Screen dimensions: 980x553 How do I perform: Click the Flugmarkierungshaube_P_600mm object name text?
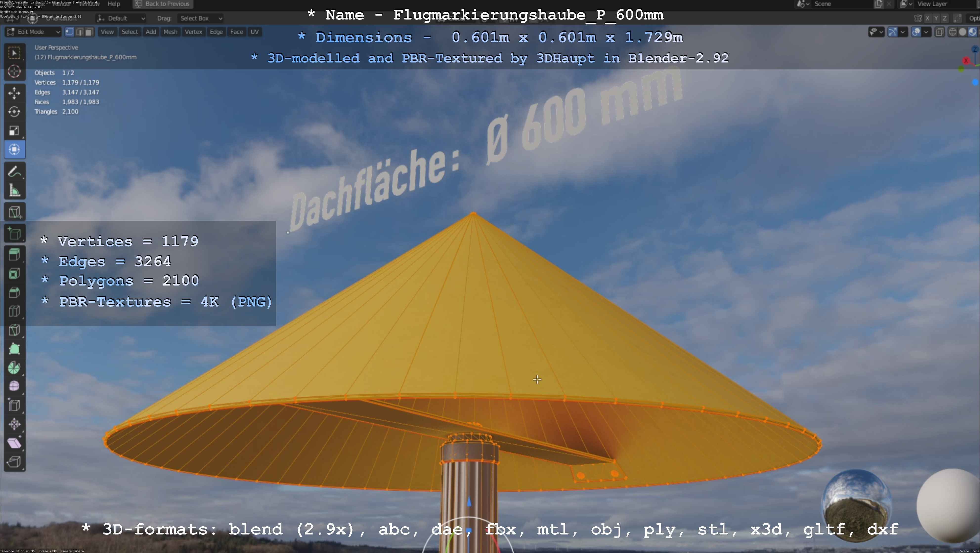pyautogui.click(x=92, y=57)
